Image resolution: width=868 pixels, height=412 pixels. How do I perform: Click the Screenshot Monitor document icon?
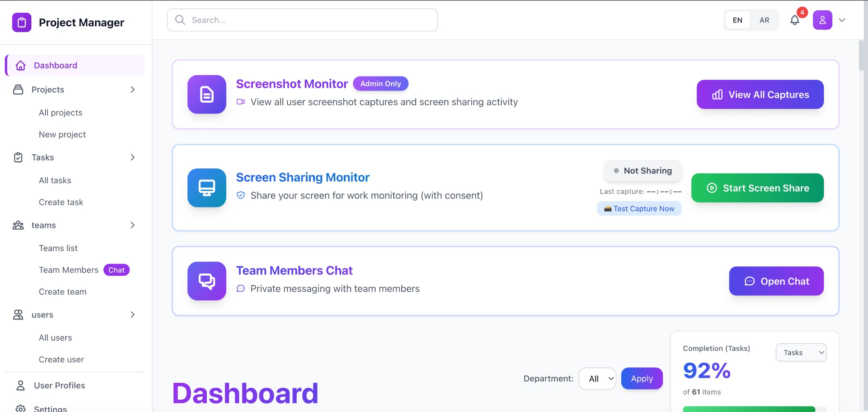207,94
